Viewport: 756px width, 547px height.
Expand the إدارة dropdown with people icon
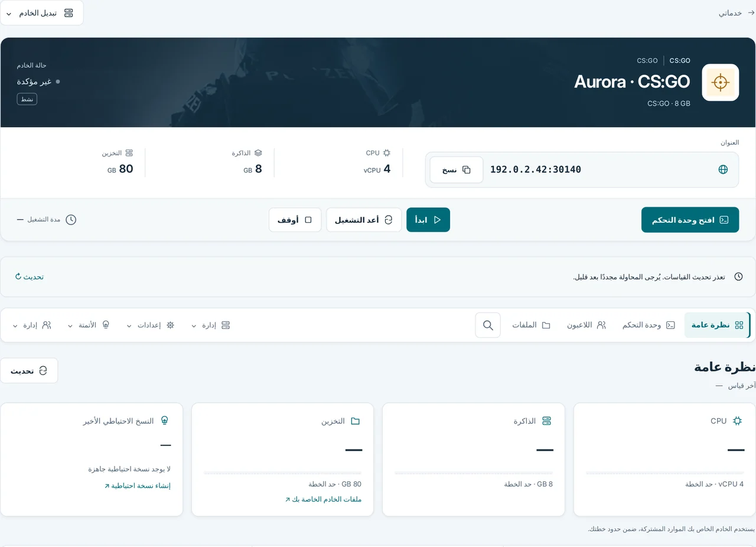point(32,325)
